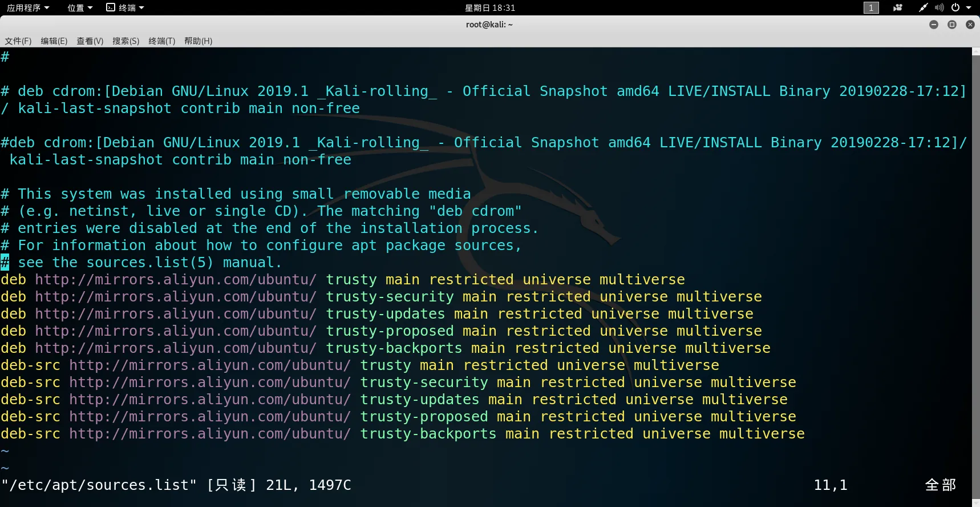Click the '# deb cdrom:' comment line

tap(484, 99)
